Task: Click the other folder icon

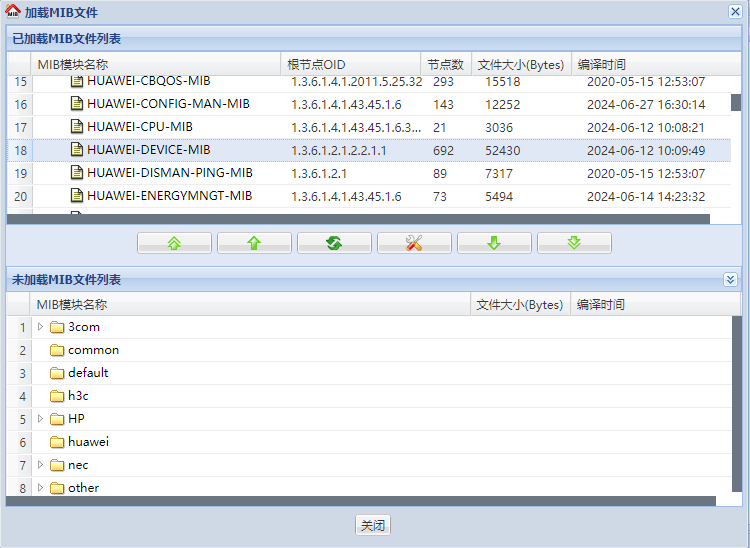Action: [57, 488]
